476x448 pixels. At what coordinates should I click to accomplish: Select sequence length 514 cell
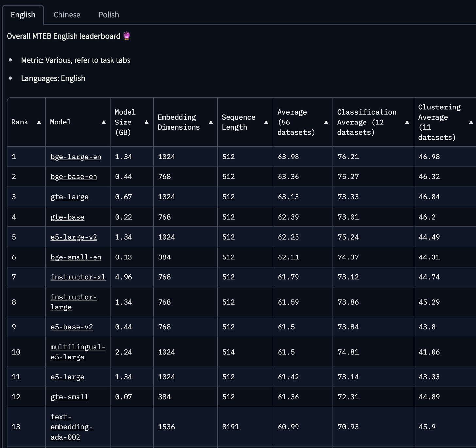point(245,352)
